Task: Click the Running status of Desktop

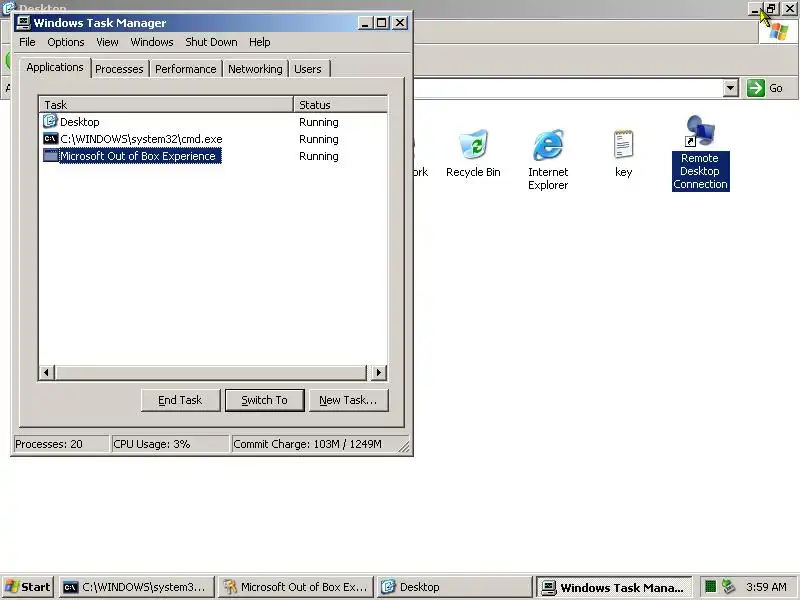Action: [318, 122]
